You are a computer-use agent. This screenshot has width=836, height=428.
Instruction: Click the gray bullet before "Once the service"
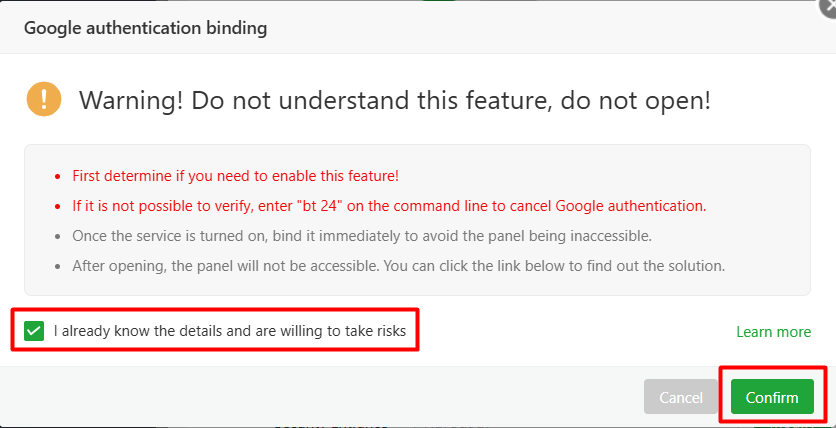[x=58, y=237]
